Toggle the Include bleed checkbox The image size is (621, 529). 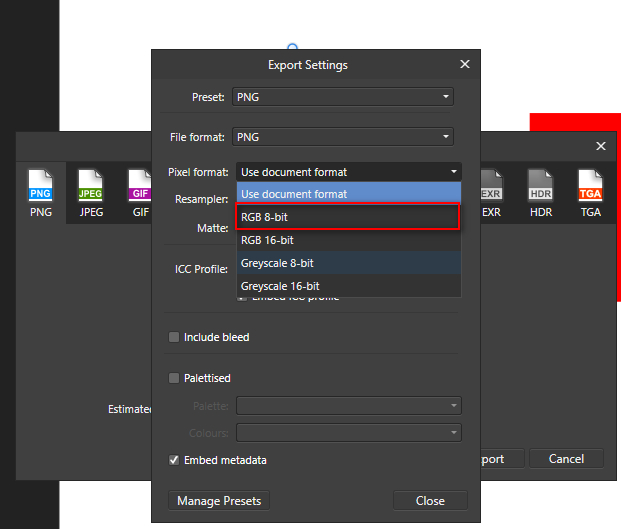[x=174, y=337]
